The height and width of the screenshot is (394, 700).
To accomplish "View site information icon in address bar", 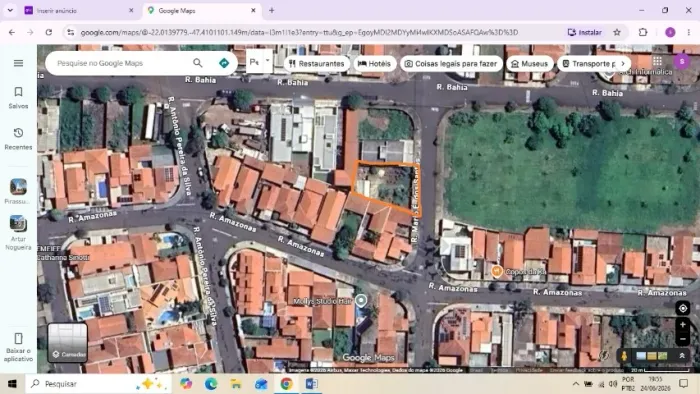I will click(71, 32).
